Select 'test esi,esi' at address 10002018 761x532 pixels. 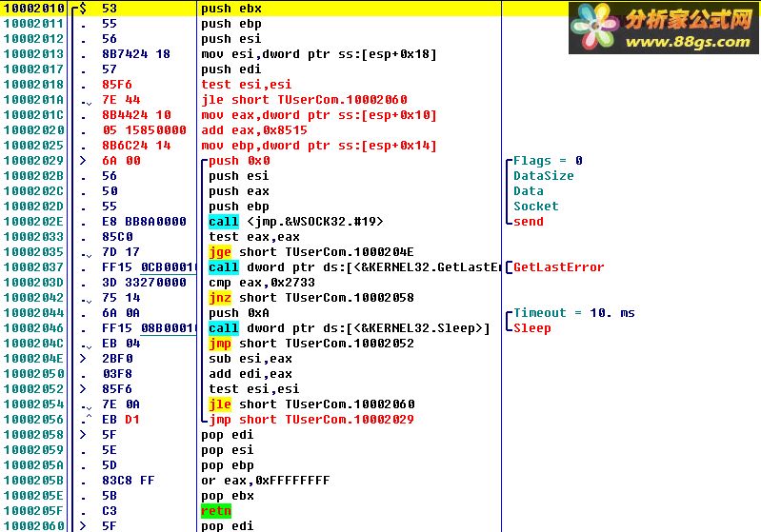[x=246, y=85]
